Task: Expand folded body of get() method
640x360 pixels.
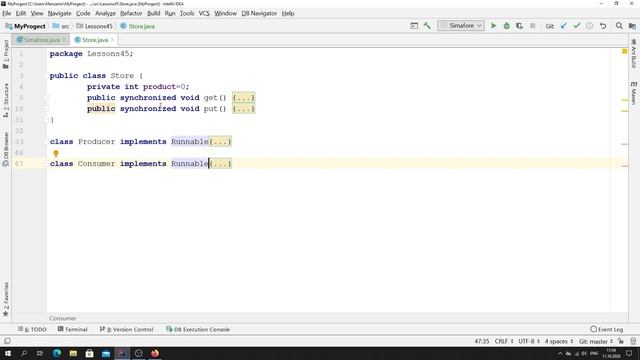Action: click(243, 98)
